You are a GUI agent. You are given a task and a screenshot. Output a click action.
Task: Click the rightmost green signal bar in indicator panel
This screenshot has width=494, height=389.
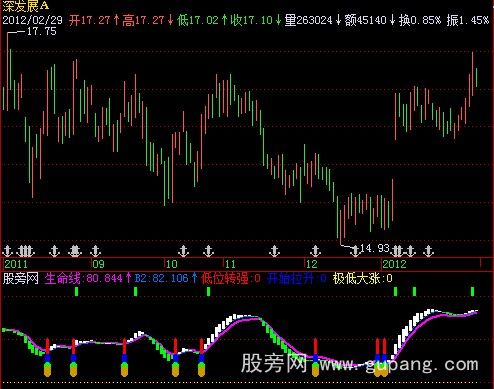(472, 291)
